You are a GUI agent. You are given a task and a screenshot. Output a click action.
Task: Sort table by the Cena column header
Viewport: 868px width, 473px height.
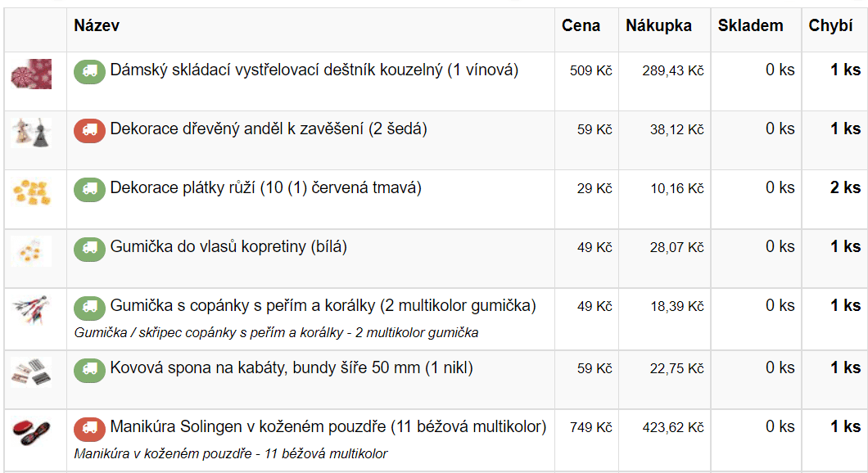coord(581,25)
